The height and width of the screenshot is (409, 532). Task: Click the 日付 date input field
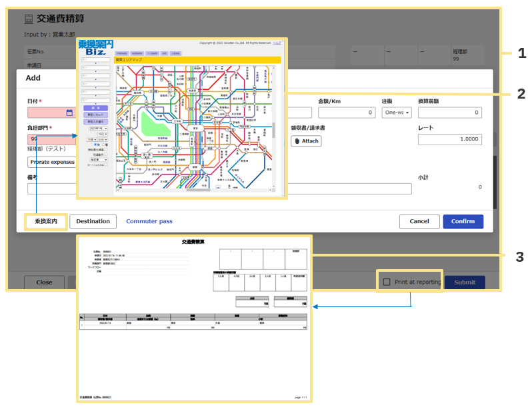pyautogui.click(x=51, y=113)
